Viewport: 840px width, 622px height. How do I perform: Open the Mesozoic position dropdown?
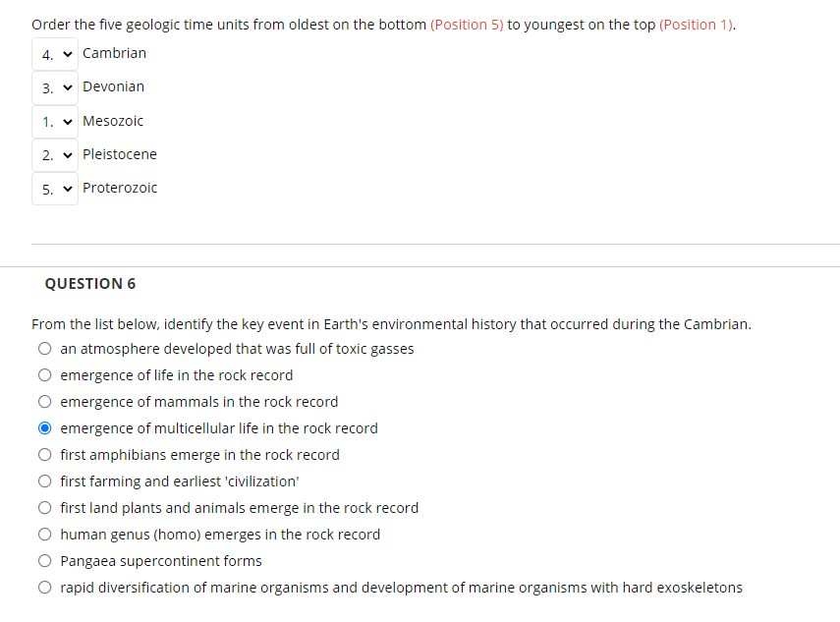[x=55, y=121]
